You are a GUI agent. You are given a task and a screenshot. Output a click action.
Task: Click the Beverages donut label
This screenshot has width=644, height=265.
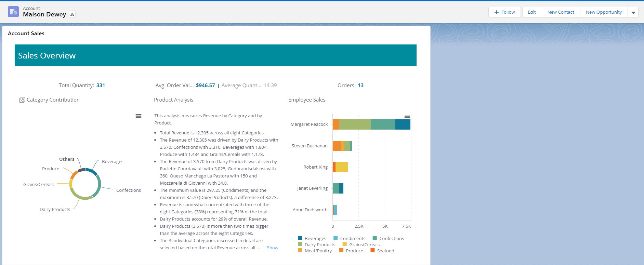coord(113,162)
